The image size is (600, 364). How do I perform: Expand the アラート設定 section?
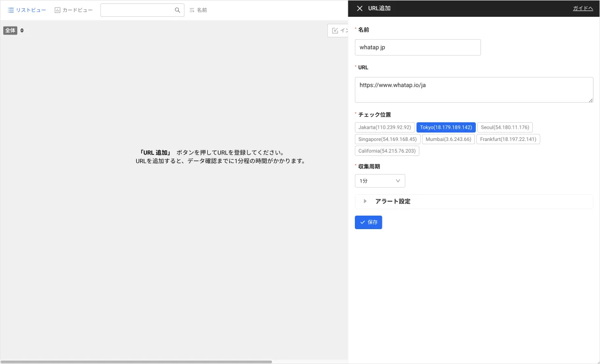point(474,202)
